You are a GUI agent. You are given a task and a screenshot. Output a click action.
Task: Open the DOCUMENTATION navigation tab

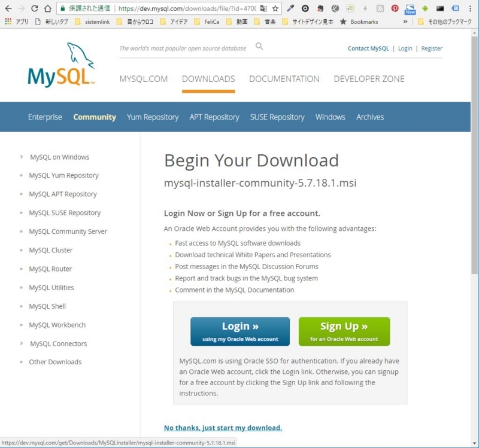[x=284, y=79]
